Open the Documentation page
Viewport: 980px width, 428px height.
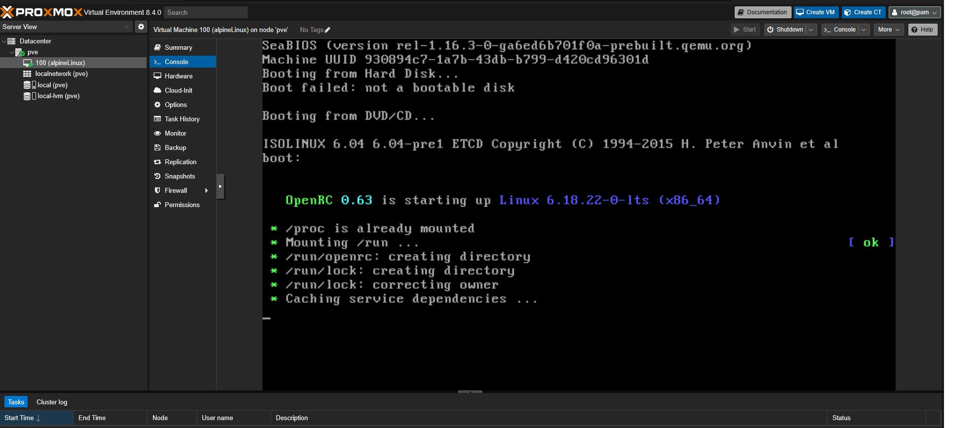[x=762, y=12]
